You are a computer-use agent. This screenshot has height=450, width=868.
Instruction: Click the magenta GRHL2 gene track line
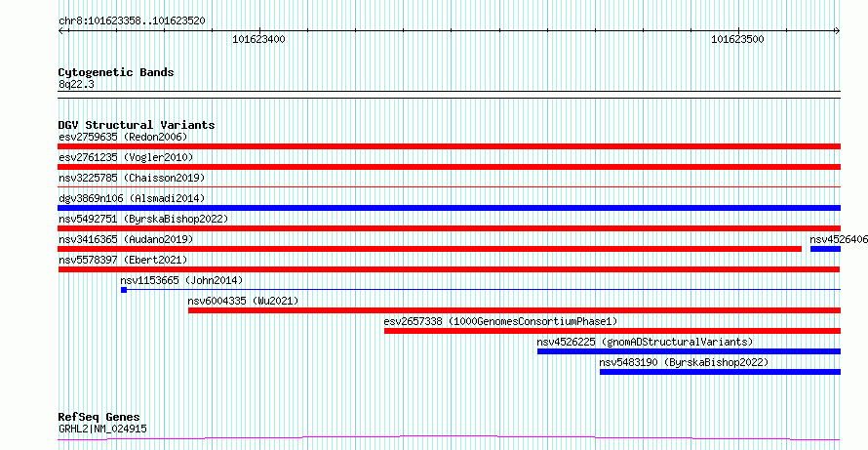tap(449, 438)
